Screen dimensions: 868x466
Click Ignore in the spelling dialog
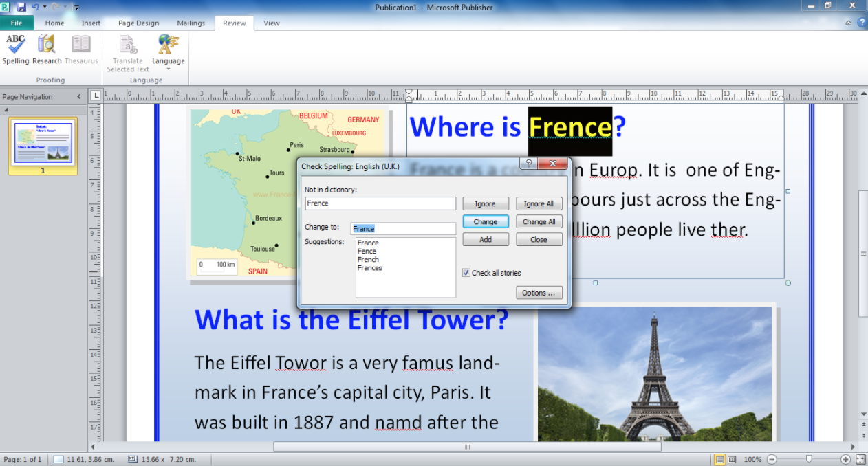[x=485, y=203]
